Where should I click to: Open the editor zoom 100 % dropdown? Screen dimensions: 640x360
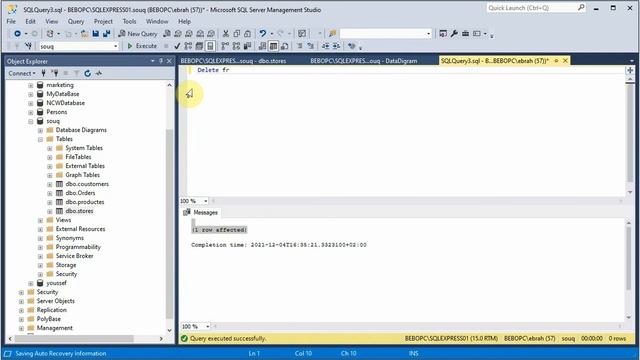click(205, 201)
